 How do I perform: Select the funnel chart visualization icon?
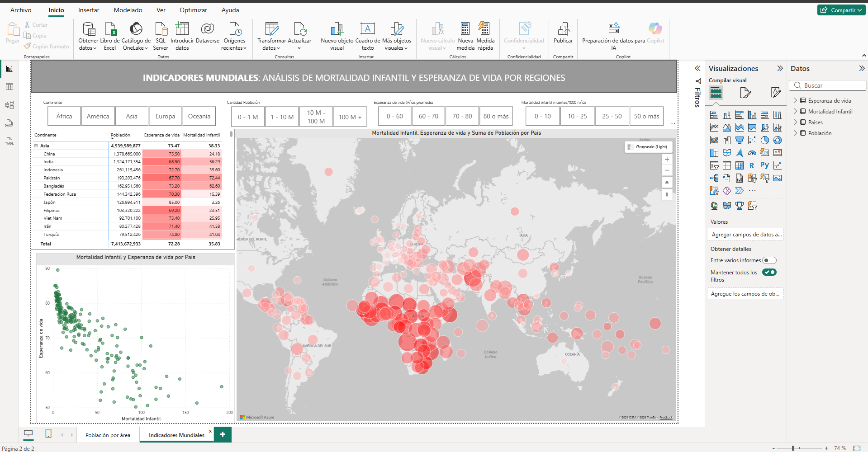[x=739, y=140]
